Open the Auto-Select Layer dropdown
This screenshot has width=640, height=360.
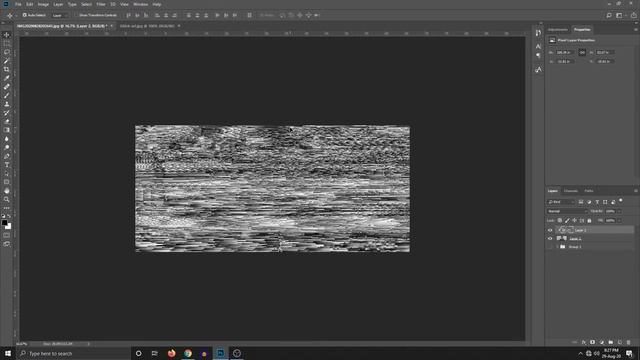point(60,15)
